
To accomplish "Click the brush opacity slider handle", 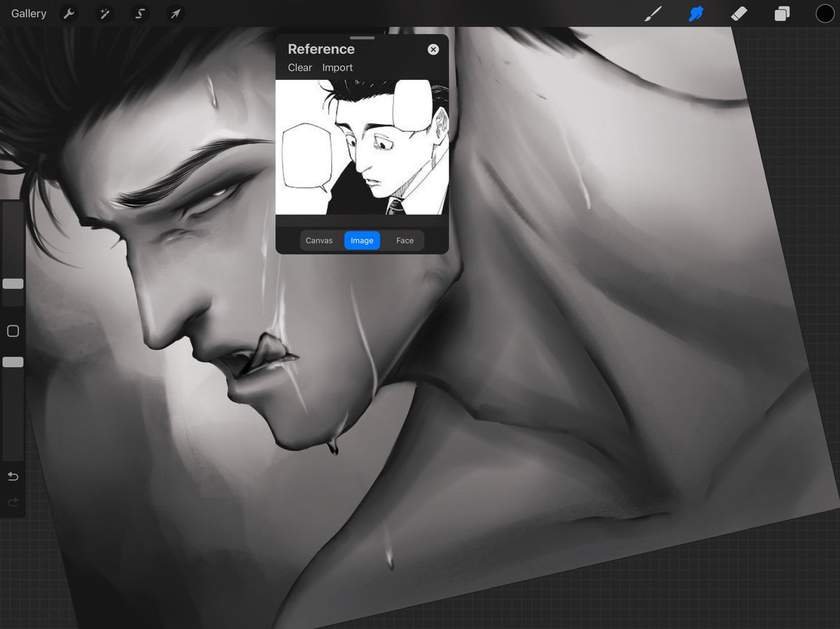I will (13, 362).
